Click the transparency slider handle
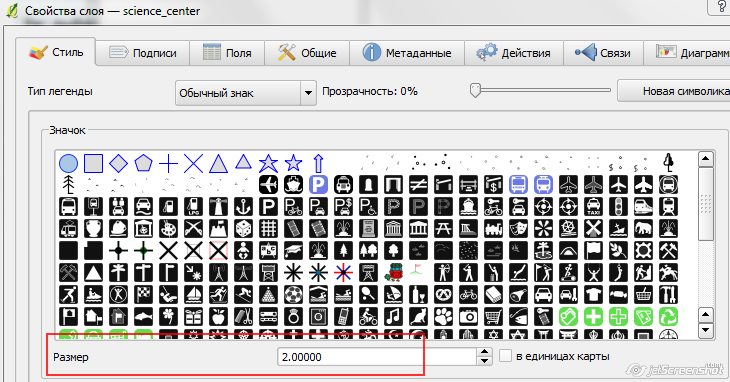The width and height of the screenshot is (730, 382). tap(475, 90)
